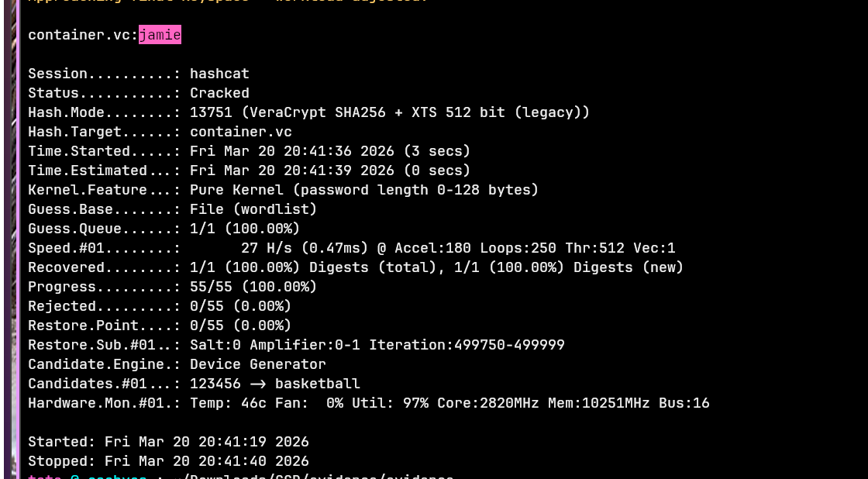
Task: Click the Rejected "0/55 (0.00%)" value
Action: tap(240, 306)
